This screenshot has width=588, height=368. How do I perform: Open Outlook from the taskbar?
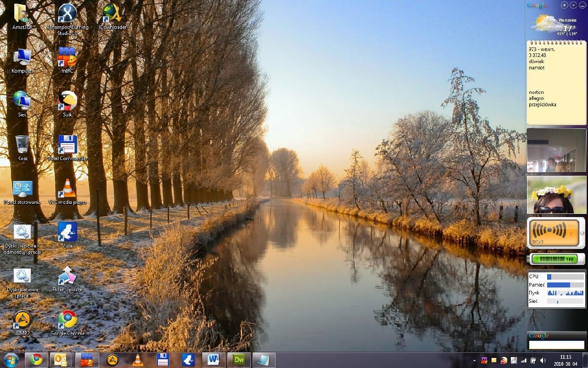coord(61,360)
